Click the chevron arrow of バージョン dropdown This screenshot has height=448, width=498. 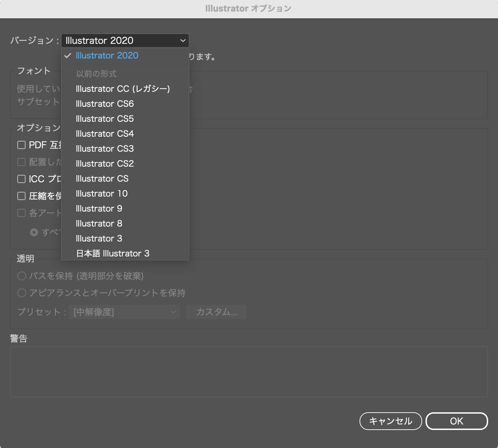pyautogui.click(x=183, y=41)
